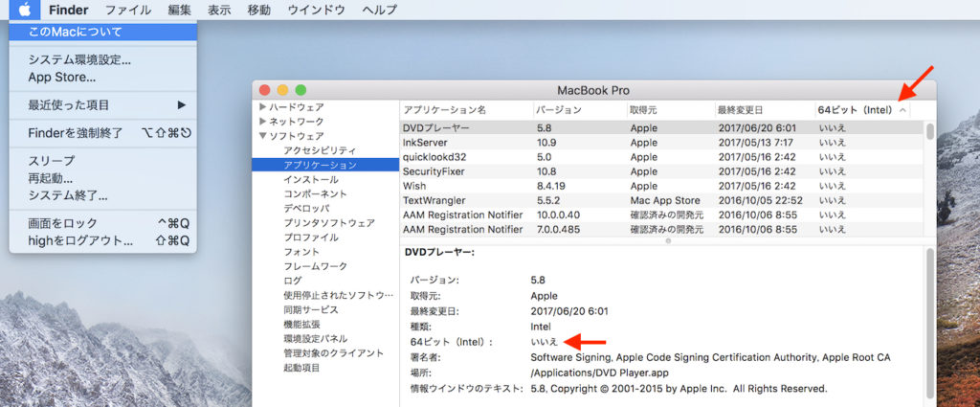Viewport: 980px width, 407px height.
Task: Open the Apple menu icon
Action: point(24,10)
